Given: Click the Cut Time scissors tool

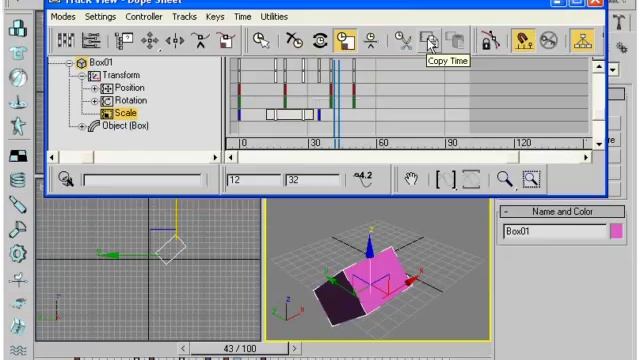Looking at the screenshot, I should pos(403,40).
